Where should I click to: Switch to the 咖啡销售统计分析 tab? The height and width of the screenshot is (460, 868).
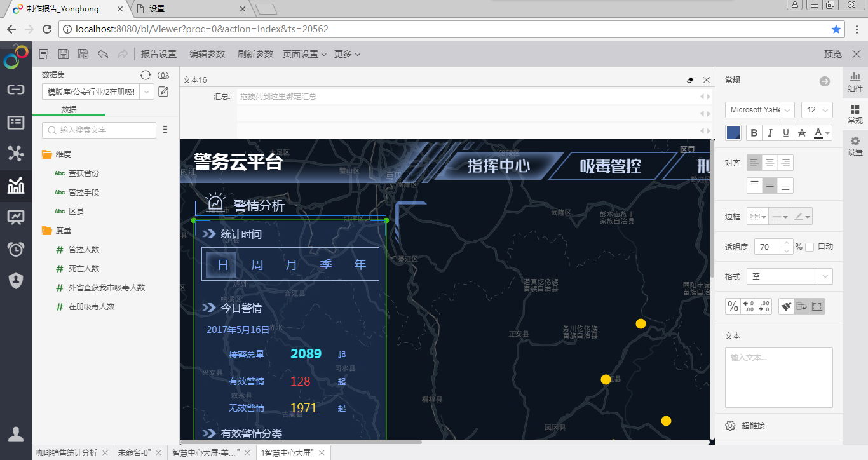[x=67, y=453]
